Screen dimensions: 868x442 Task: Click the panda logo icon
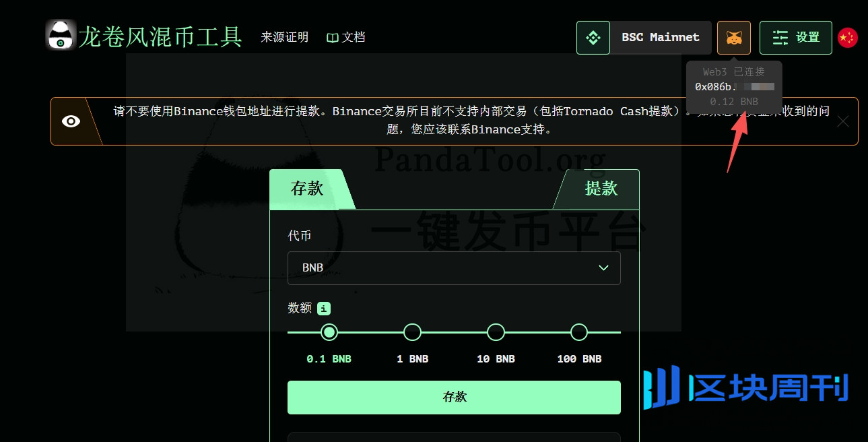coord(61,35)
